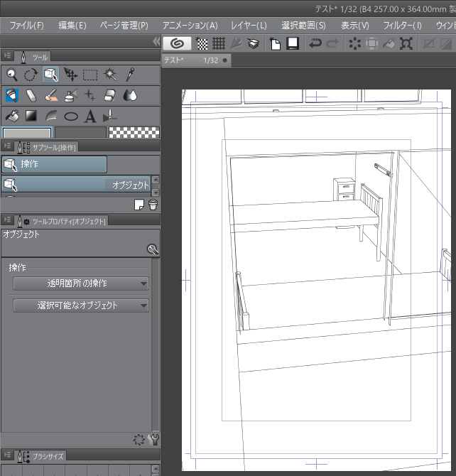The width and height of the screenshot is (456, 476).
Task: Collapse the left panel dock arrows
Action: 156,42
